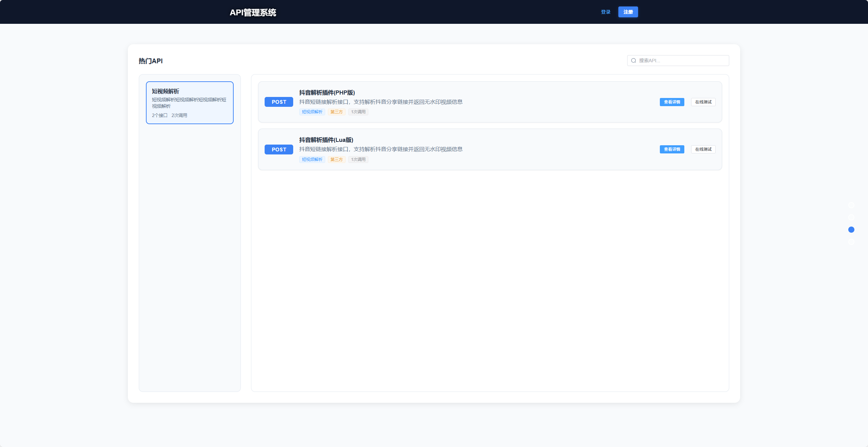868x447 pixels.
Task: Click the POST badge of the Lua版 API
Action: click(279, 150)
